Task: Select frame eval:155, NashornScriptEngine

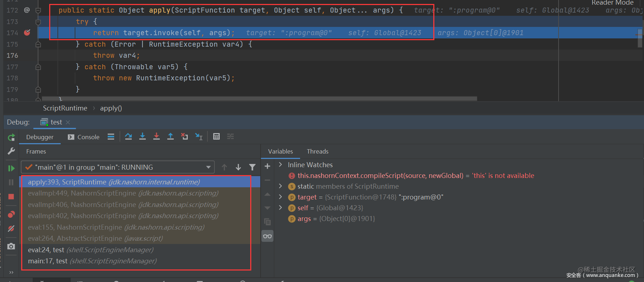Action: point(140,227)
